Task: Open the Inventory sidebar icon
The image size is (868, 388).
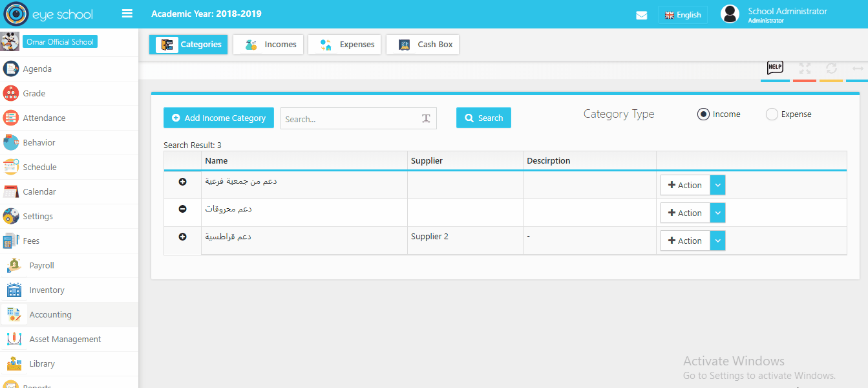Action: pyautogui.click(x=14, y=290)
